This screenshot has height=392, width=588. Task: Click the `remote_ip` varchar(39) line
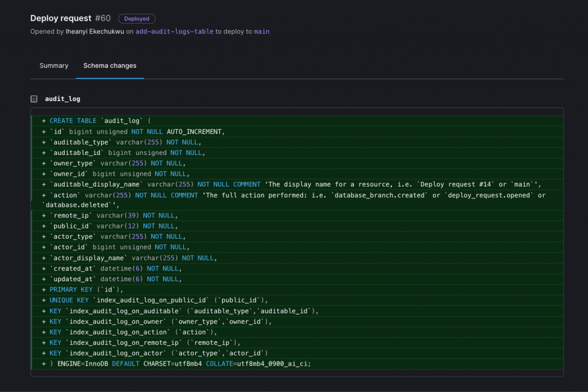[297, 215]
